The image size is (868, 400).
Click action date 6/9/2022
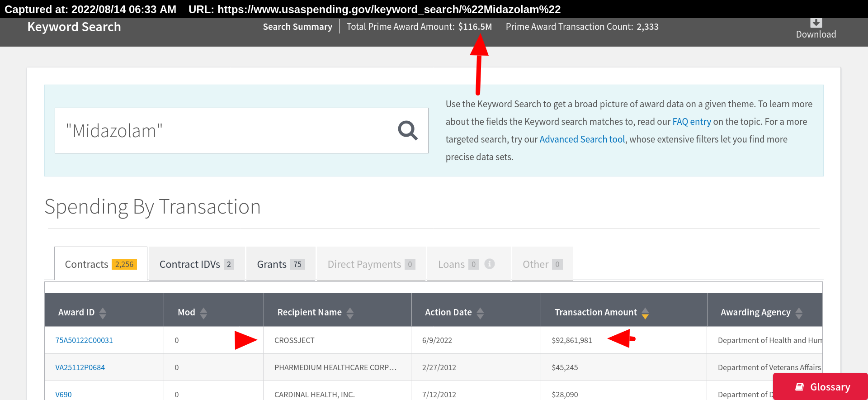(437, 340)
